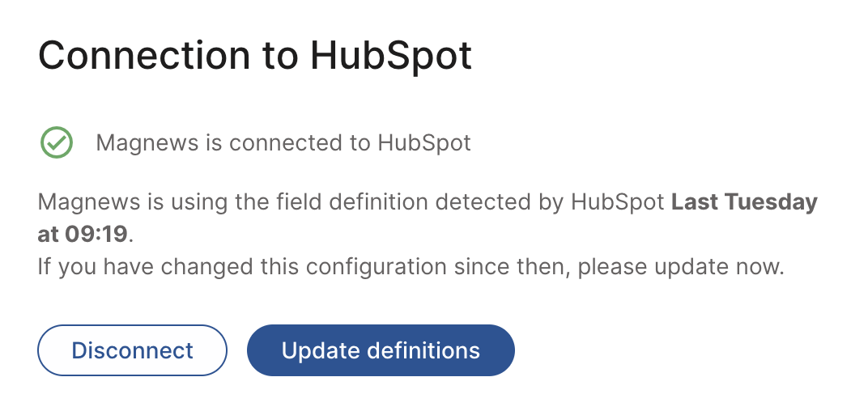This screenshot has height=411, width=868.
Task: Click the 'at 09:19' bold time text
Action: tap(83, 235)
